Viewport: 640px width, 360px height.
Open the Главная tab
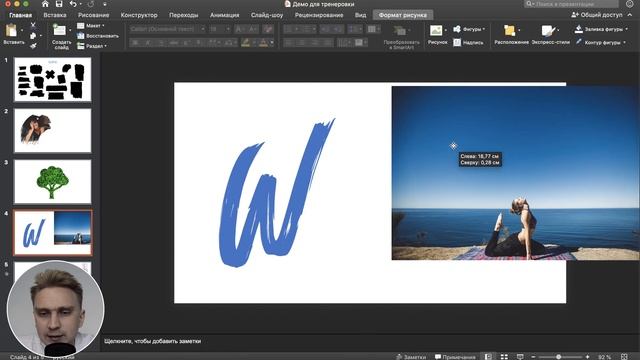20,15
